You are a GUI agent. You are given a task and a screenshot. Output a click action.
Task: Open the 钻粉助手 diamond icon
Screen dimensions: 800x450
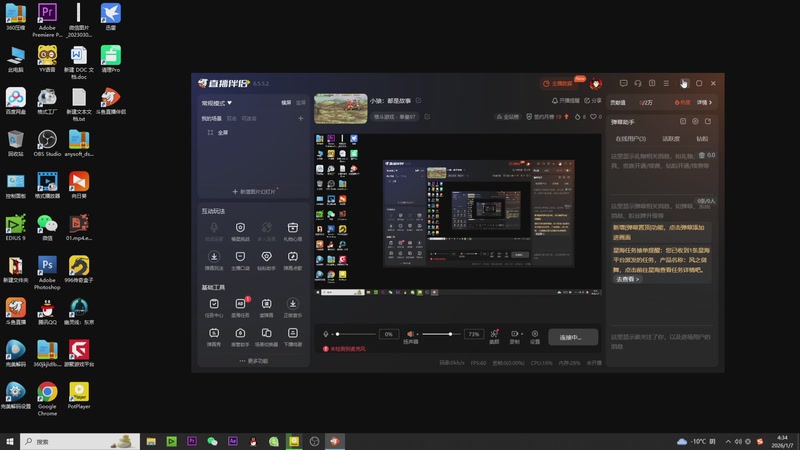[x=266, y=260]
